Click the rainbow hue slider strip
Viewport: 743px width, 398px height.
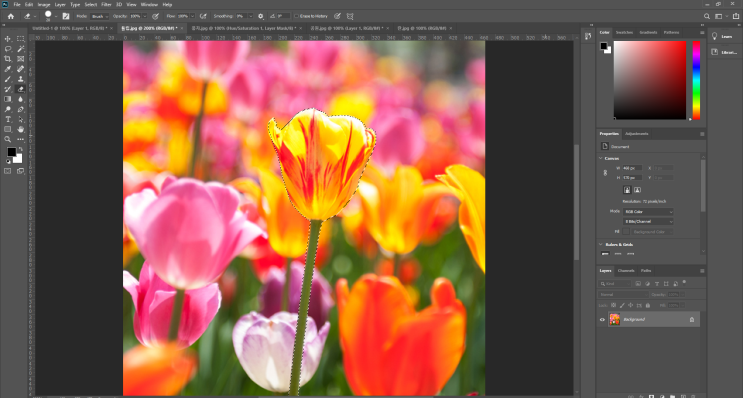[696, 80]
